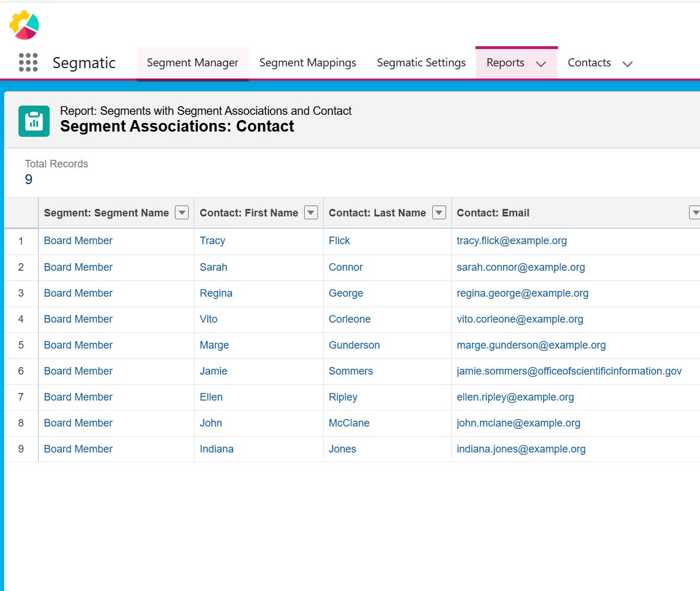Viewport: 700px width, 591px height.
Task: Click the Total Records count 9
Action: (29, 179)
